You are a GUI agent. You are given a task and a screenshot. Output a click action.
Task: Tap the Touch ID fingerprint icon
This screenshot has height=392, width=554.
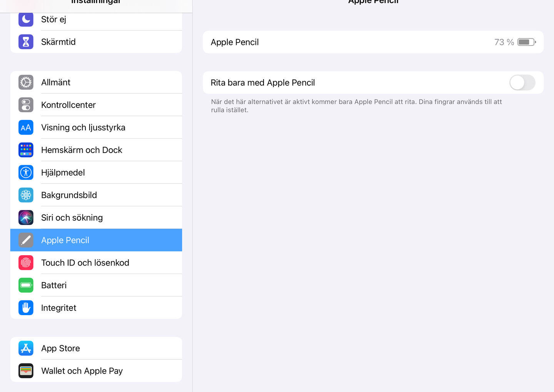click(x=26, y=263)
